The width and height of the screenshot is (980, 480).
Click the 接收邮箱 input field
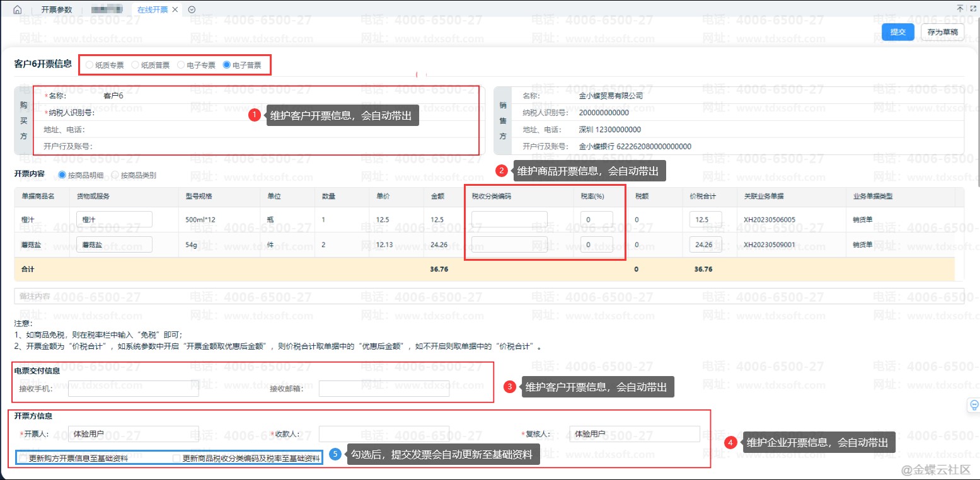[383, 389]
